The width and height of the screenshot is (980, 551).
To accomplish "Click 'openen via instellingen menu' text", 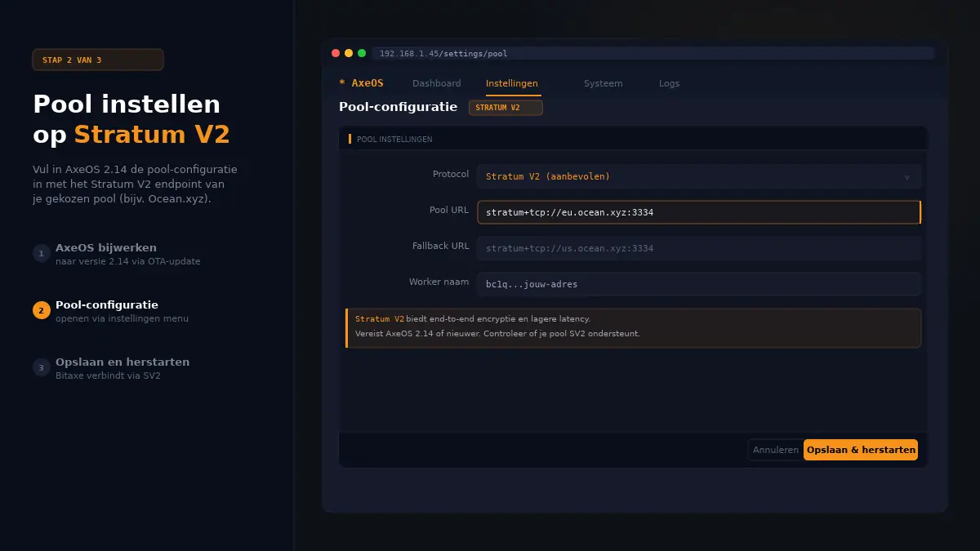I will [x=122, y=319].
